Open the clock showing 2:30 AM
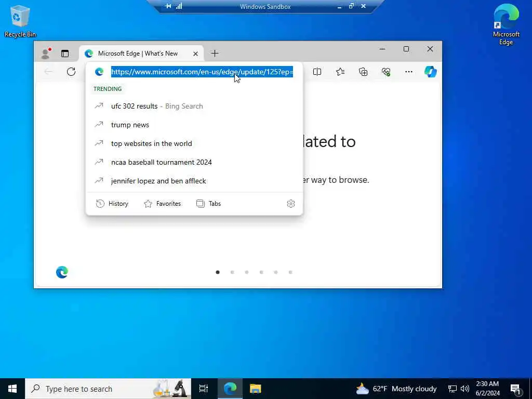This screenshot has height=399, width=532. coord(487,389)
